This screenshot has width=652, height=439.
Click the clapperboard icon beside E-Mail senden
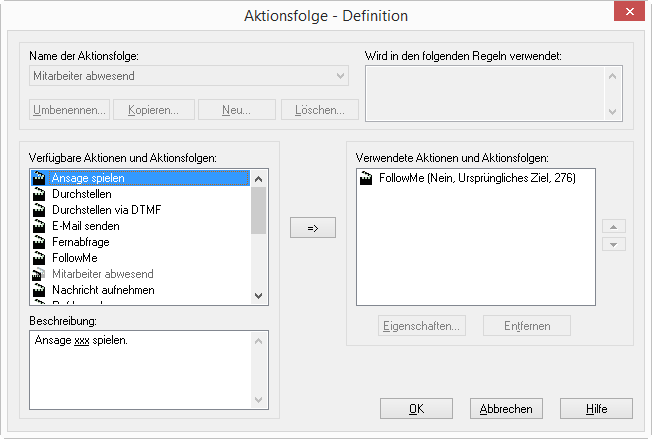tap(40, 226)
